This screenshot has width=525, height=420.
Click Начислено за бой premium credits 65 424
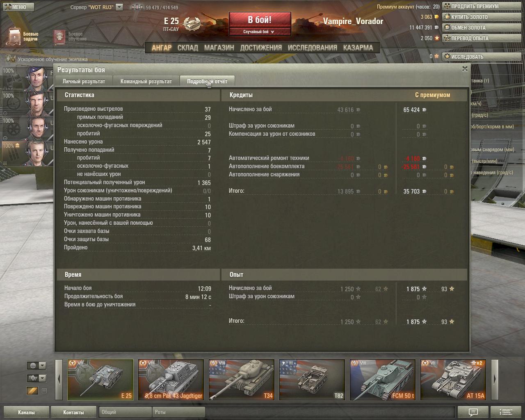click(411, 110)
